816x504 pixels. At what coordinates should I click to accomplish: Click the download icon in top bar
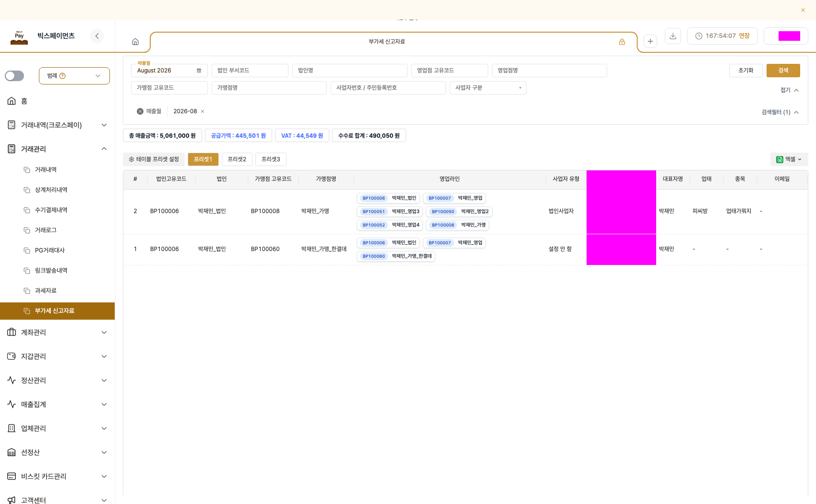click(x=673, y=36)
